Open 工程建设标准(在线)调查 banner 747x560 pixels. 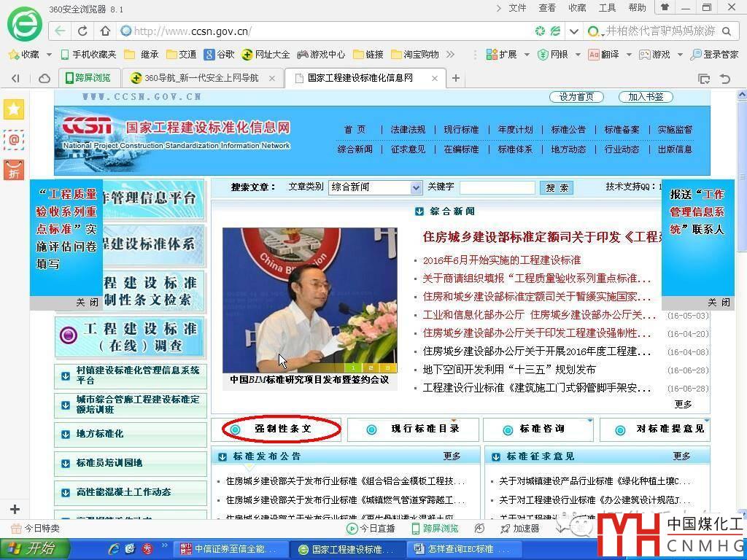pyautogui.click(x=130, y=337)
